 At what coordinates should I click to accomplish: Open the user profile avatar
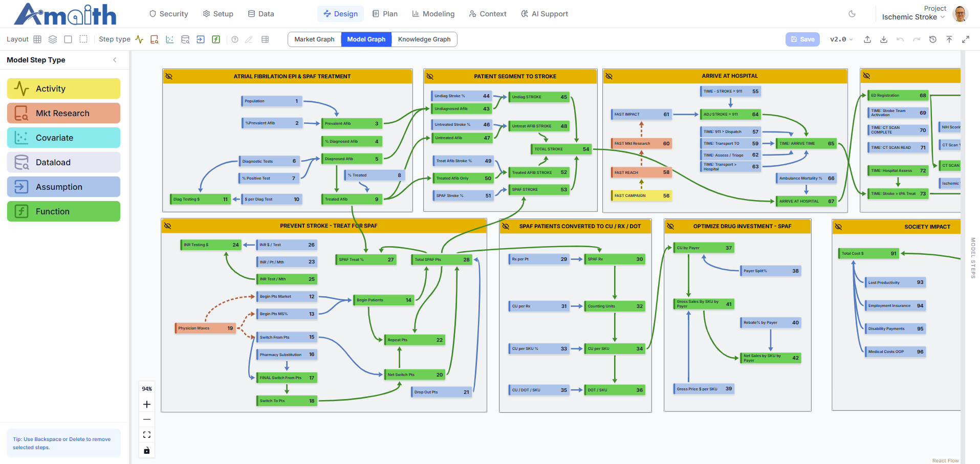point(960,14)
